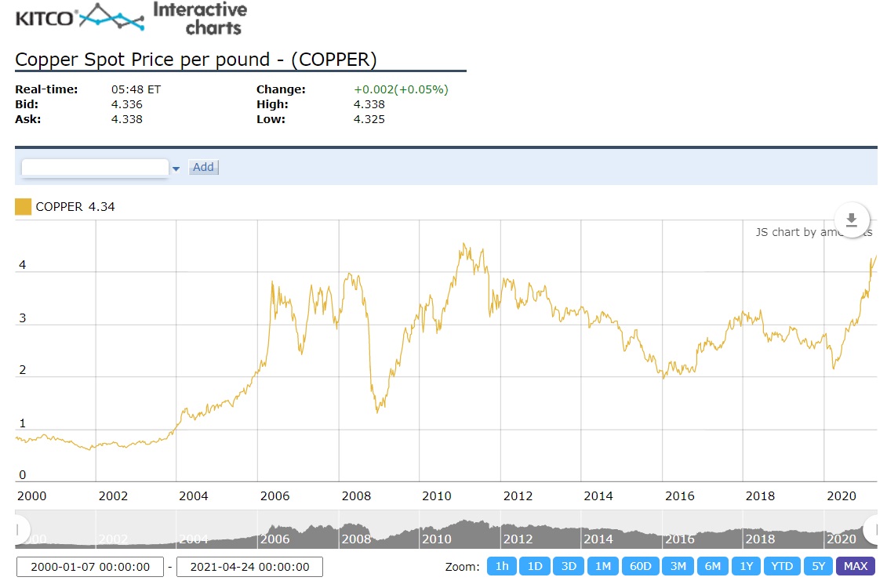Click the Ask value 4.338

coord(127,119)
